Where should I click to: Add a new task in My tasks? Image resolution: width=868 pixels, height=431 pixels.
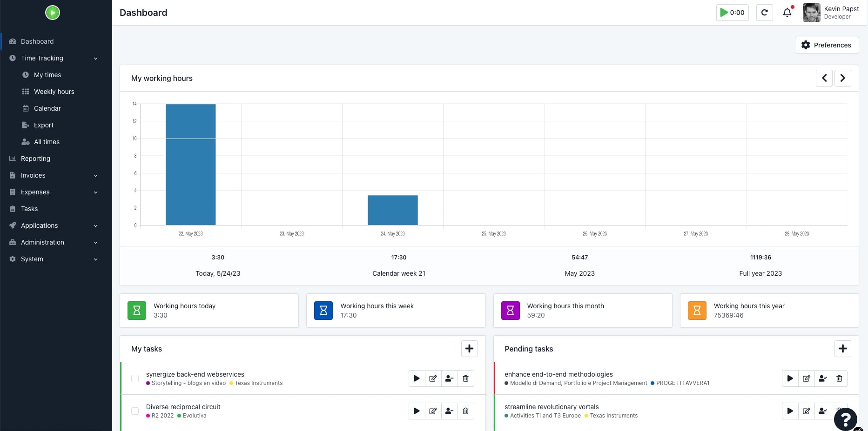coord(469,349)
